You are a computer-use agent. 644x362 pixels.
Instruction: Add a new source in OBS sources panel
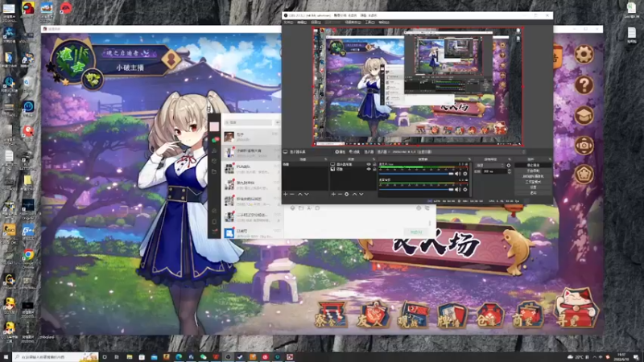point(333,194)
